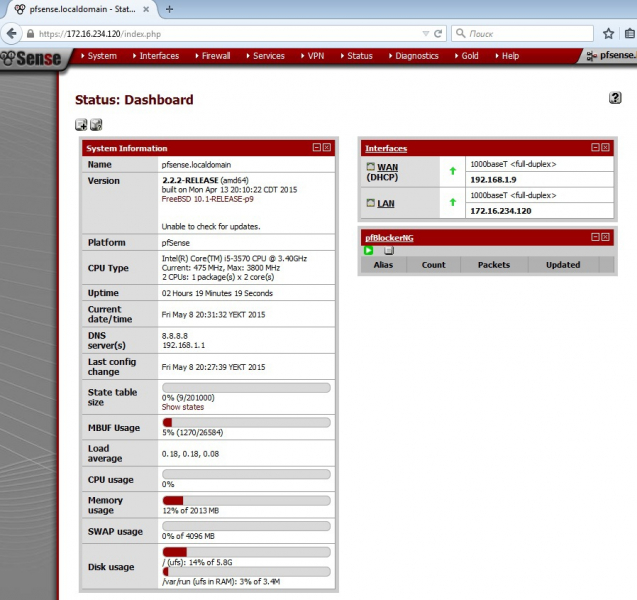This screenshot has height=600, width=637.
Task: Expand the Firewall menu
Action: pyautogui.click(x=216, y=56)
